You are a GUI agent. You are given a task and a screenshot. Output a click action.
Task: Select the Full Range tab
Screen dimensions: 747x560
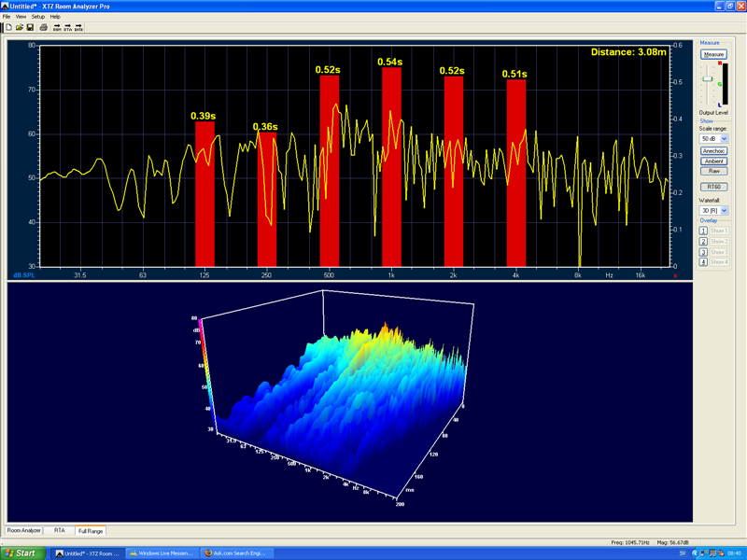coord(91,531)
